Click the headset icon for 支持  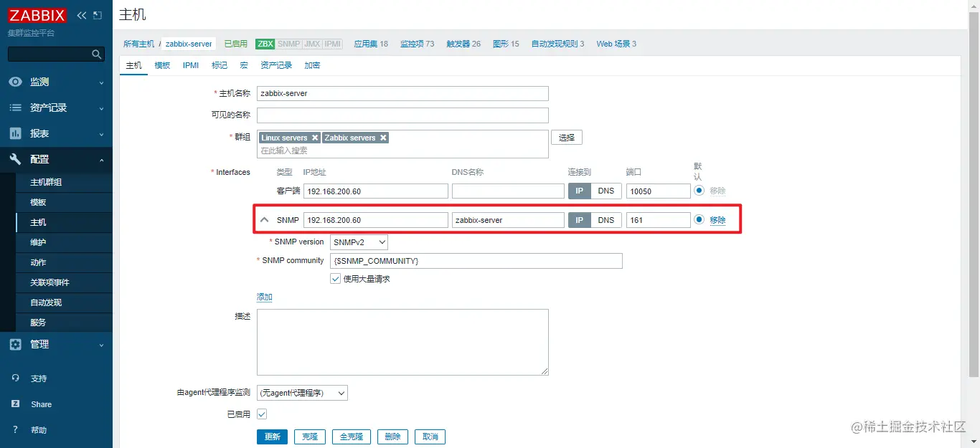16,378
